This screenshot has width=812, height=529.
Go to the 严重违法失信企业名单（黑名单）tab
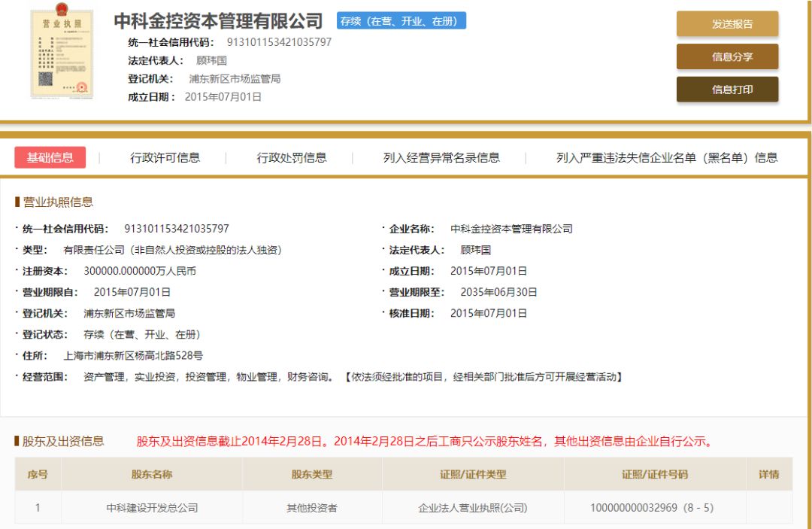667,157
